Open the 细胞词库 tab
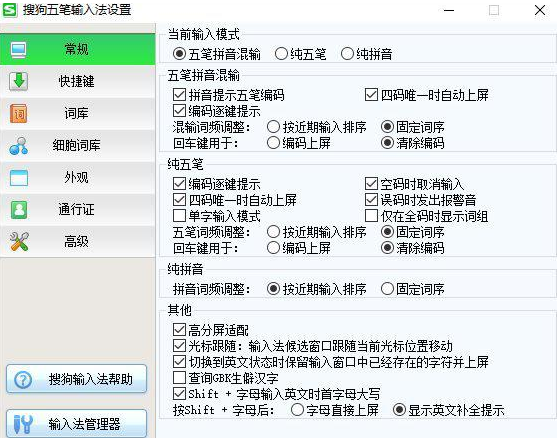 coord(78,145)
